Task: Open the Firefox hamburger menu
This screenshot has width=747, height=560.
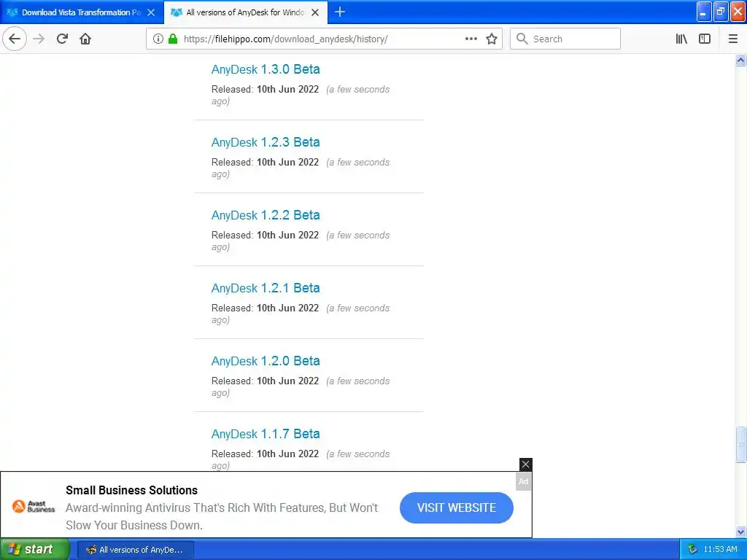Action: click(x=733, y=39)
